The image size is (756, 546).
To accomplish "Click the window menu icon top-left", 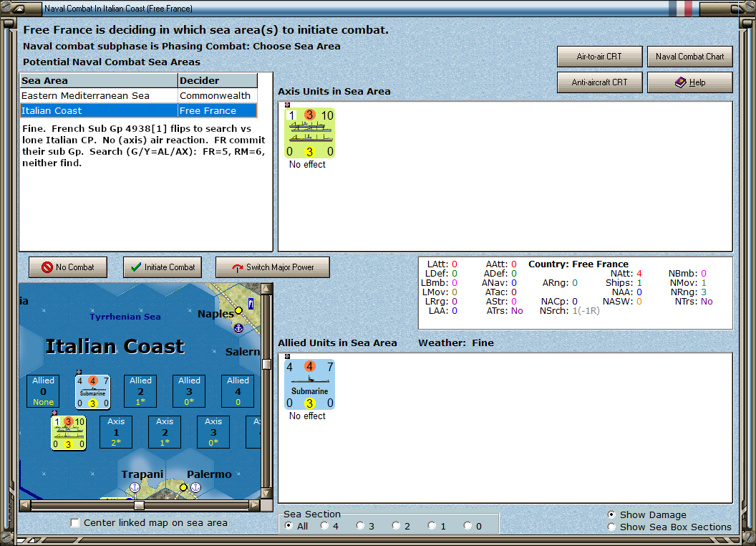I will 19,9.
